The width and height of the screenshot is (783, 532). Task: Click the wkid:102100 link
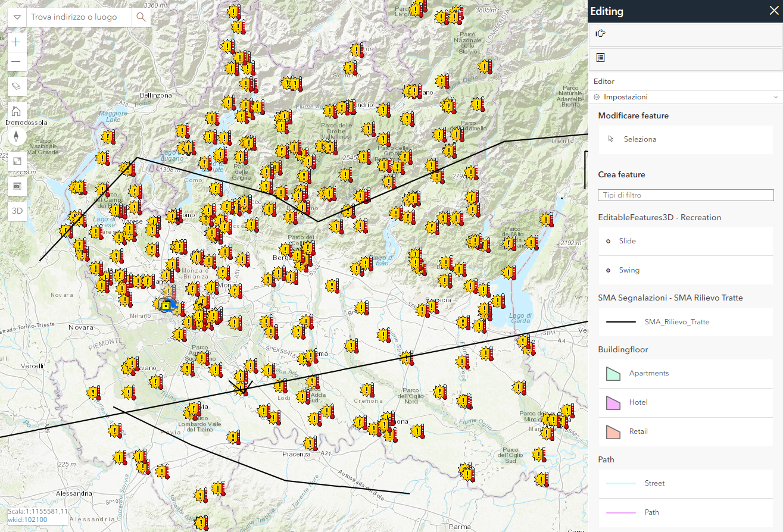[27, 520]
